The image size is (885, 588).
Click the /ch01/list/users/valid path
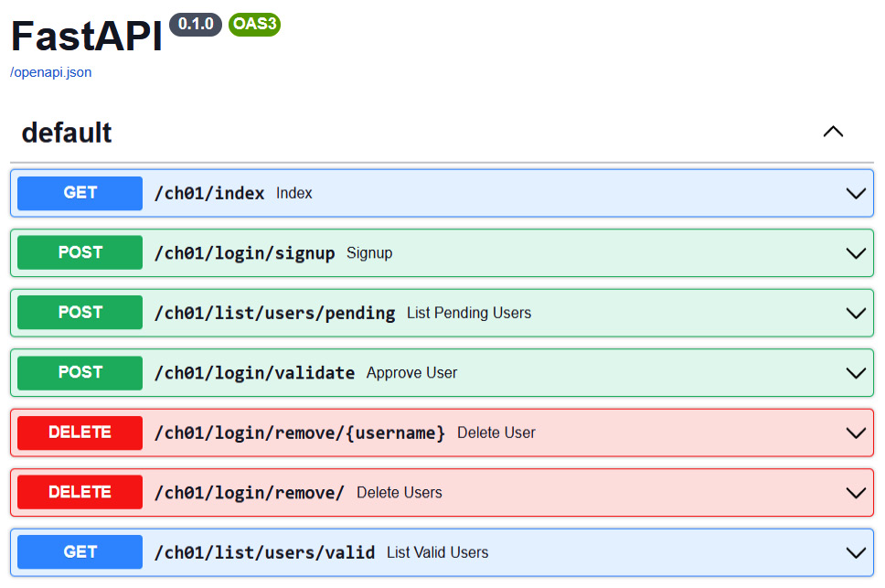265,552
